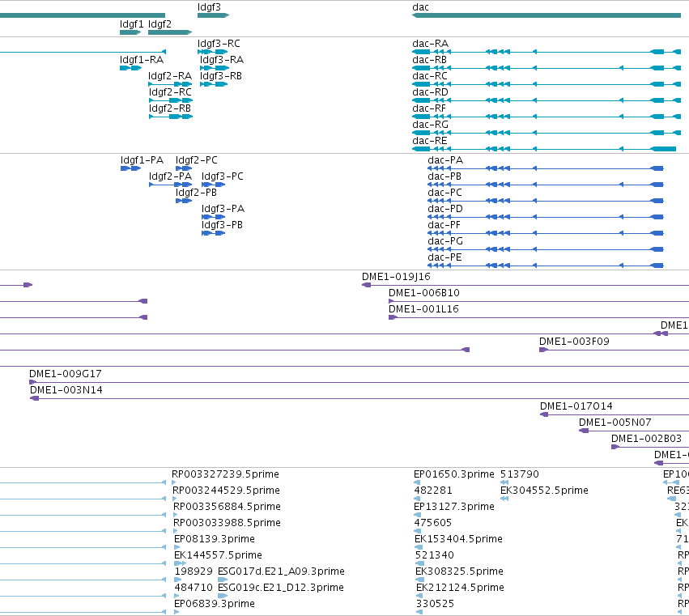Viewport: 689px width, 616px height.
Task: Click BAC clone DME1-009G17
Action: coord(359,382)
